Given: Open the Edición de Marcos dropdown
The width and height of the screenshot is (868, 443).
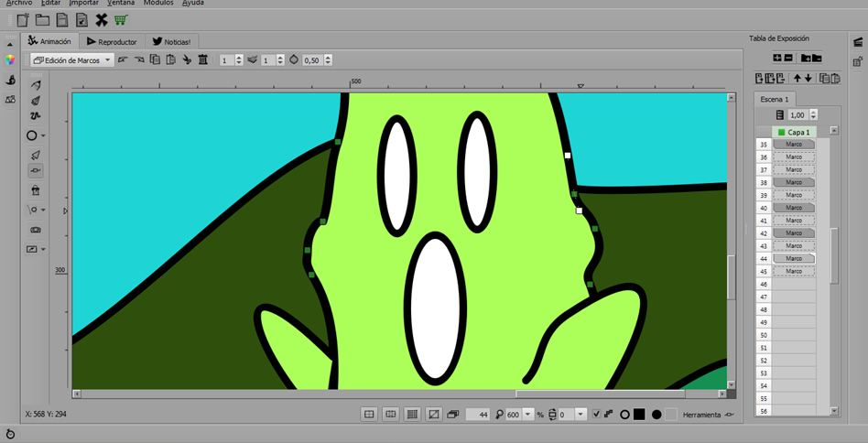Looking at the screenshot, I should coord(72,60).
